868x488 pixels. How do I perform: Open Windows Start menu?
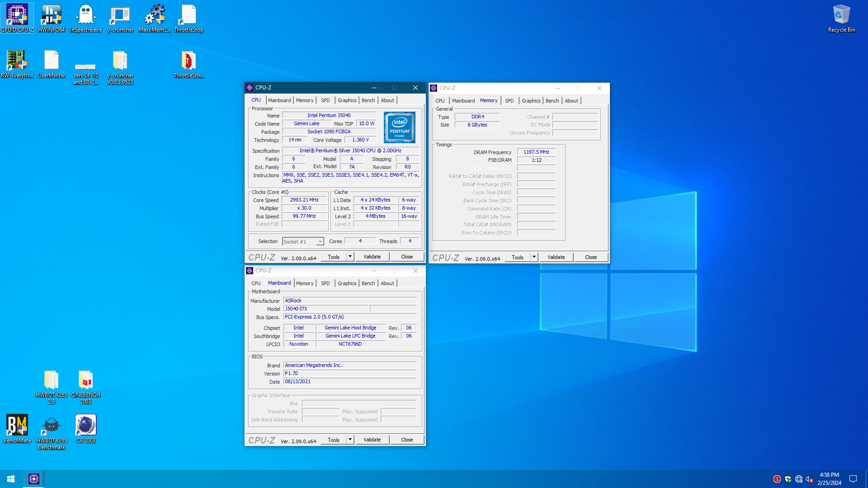11,479
